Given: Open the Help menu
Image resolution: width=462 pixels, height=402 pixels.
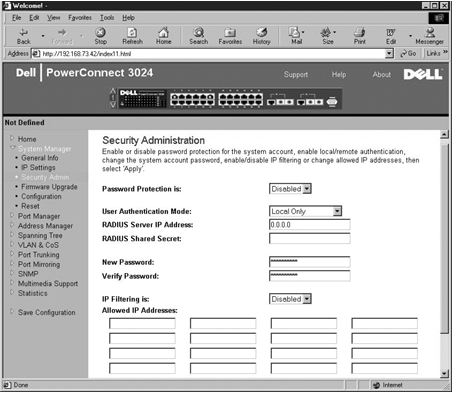Looking at the screenshot, I should [128, 18].
